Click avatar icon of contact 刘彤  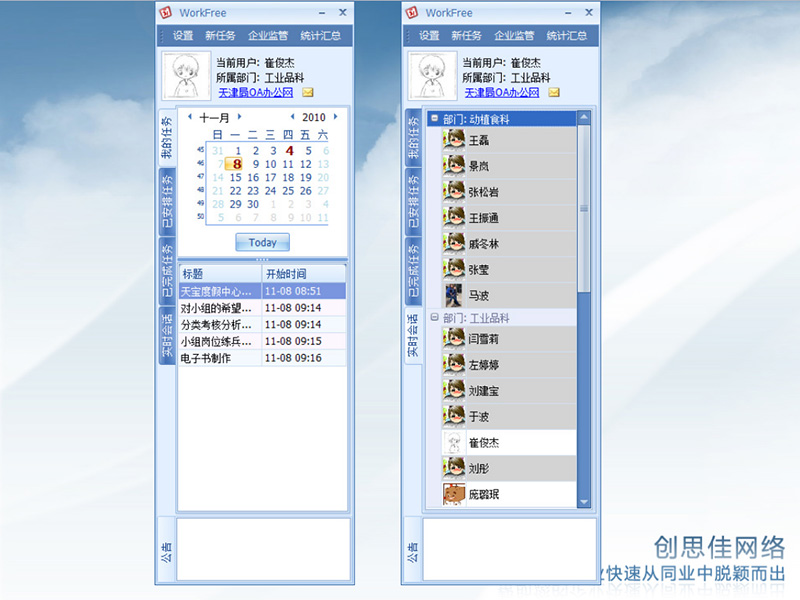[454, 468]
